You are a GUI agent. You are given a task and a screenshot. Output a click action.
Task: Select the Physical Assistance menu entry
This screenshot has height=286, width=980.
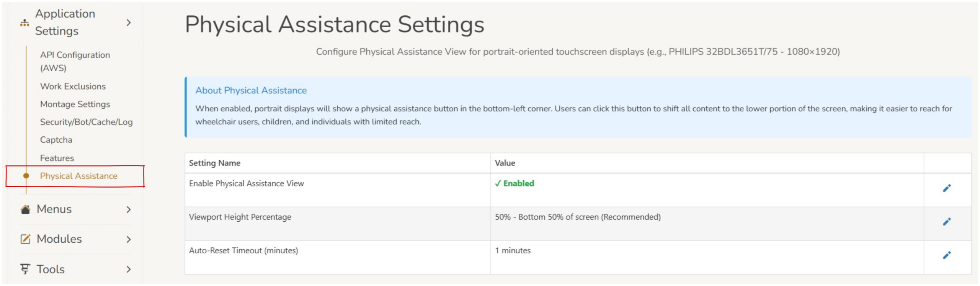pos(78,176)
